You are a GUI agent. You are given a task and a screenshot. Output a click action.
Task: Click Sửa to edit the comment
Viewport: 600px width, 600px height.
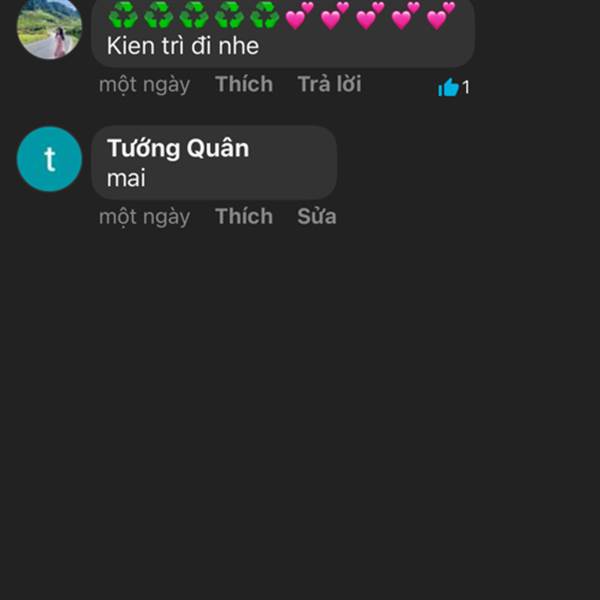point(316,216)
